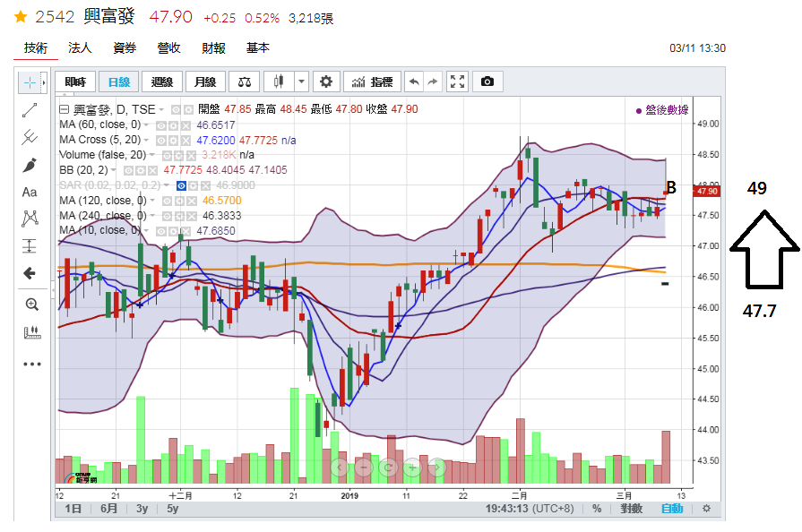This screenshot has height=532, width=802.
Task: Switch to the 法人 tab
Action: 80,48
